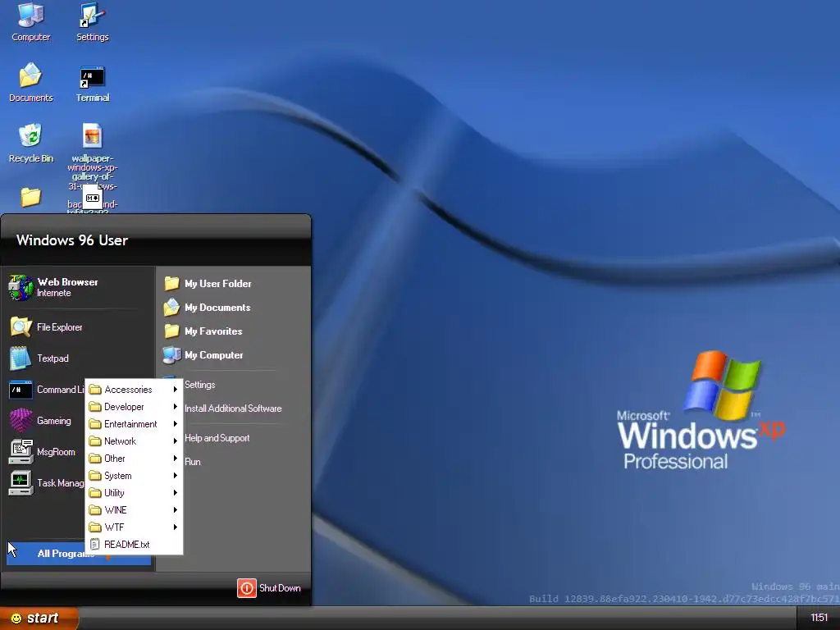Screen dimensions: 840x630
Task: Expand the Network submenu arrow
Action: 176,441
